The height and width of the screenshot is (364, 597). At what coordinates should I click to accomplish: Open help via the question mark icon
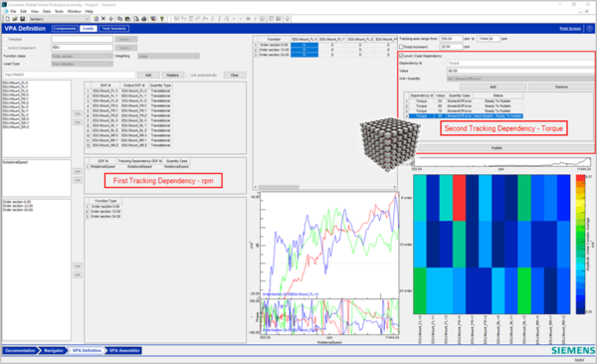click(x=589, y=29)
